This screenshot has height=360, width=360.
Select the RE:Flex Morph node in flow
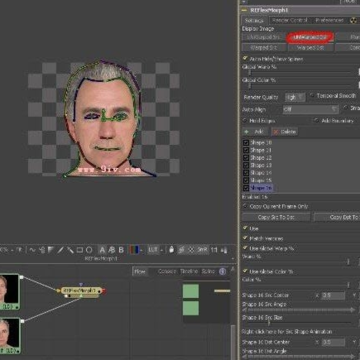[81, 291]
